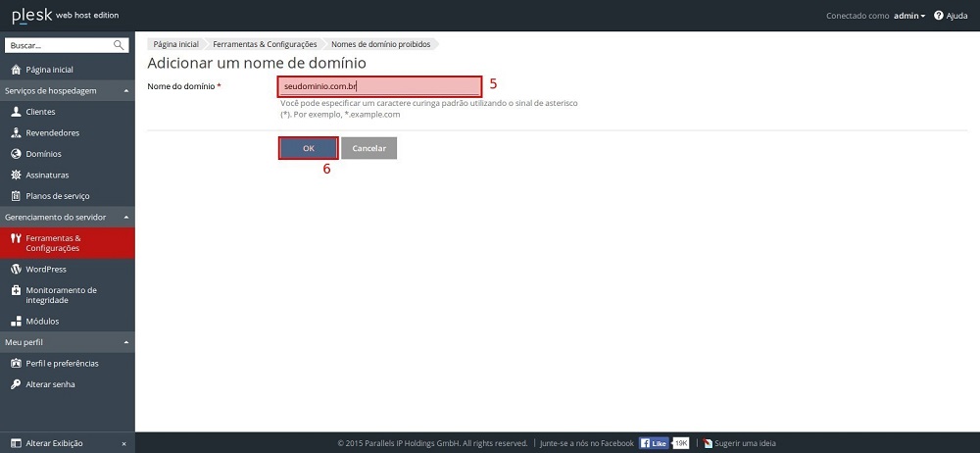Viewport: 980px width, 453px height.
Task: Click the Módulos blocks icon
Action: point(16,321)
